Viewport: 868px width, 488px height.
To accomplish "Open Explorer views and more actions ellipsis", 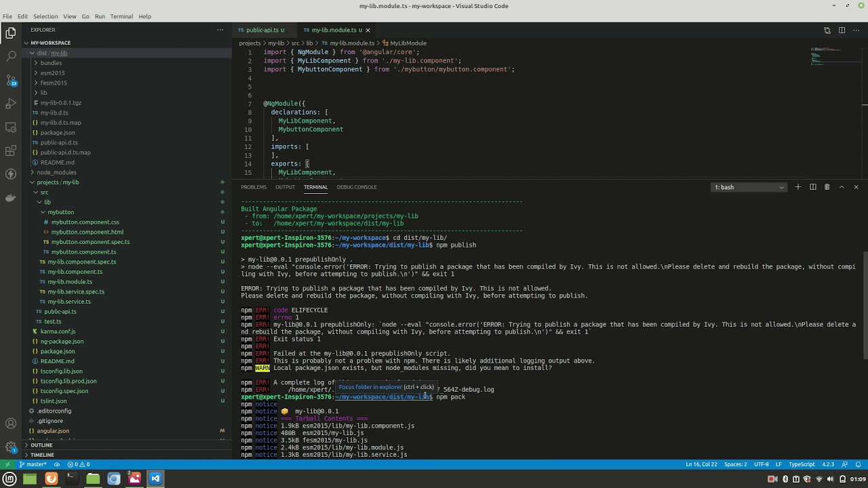I will click(220, 30).
